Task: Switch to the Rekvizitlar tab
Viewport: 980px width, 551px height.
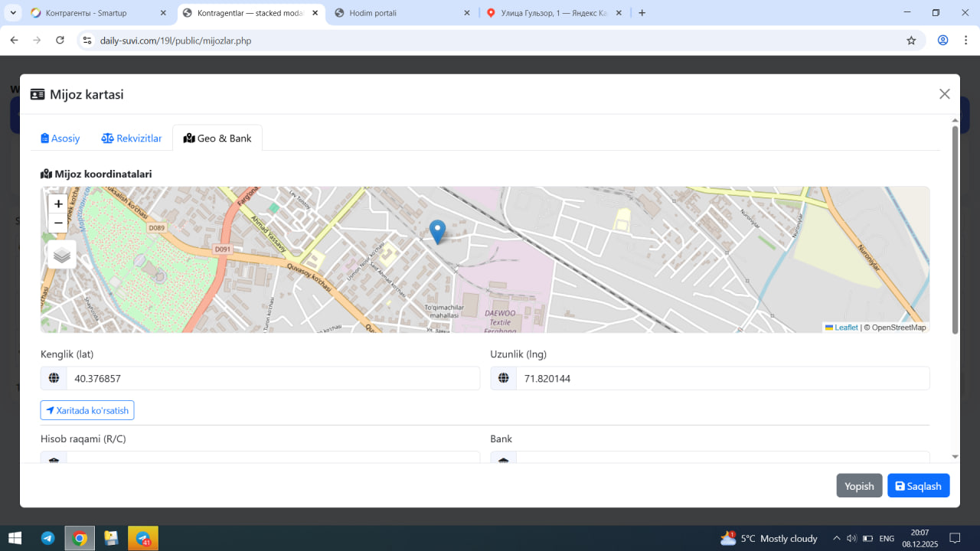Action: click(132, 139)
